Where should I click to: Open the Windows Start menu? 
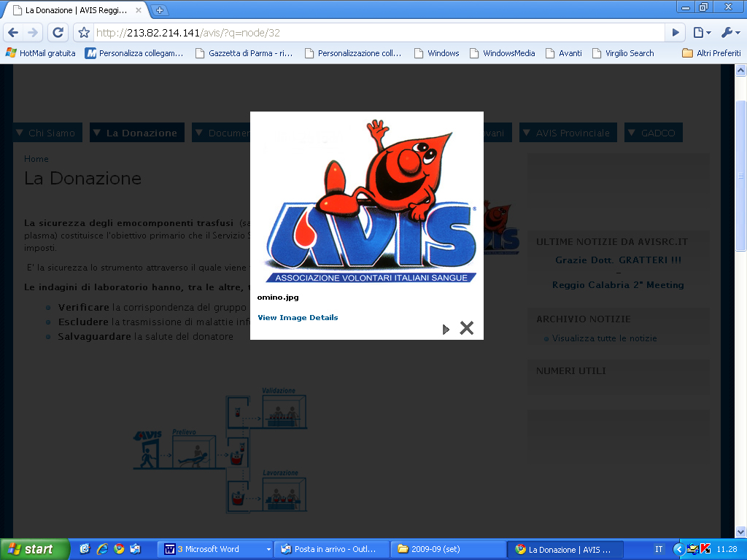coord(34,549)
